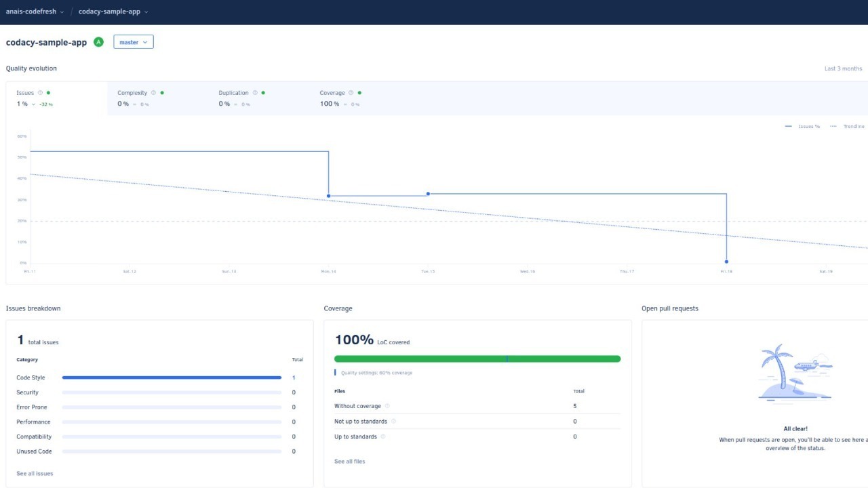Click the info icon next to Complexity

pos(153,93)
